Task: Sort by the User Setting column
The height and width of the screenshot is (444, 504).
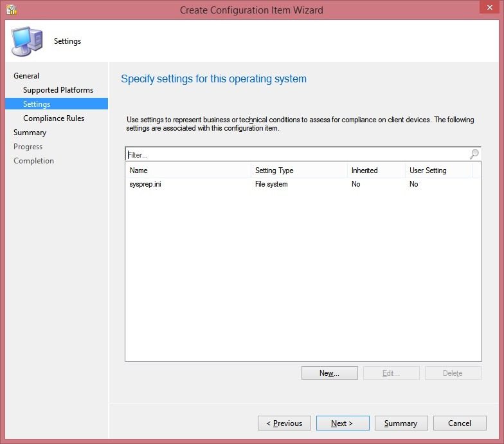Action: tap(438, 170)
